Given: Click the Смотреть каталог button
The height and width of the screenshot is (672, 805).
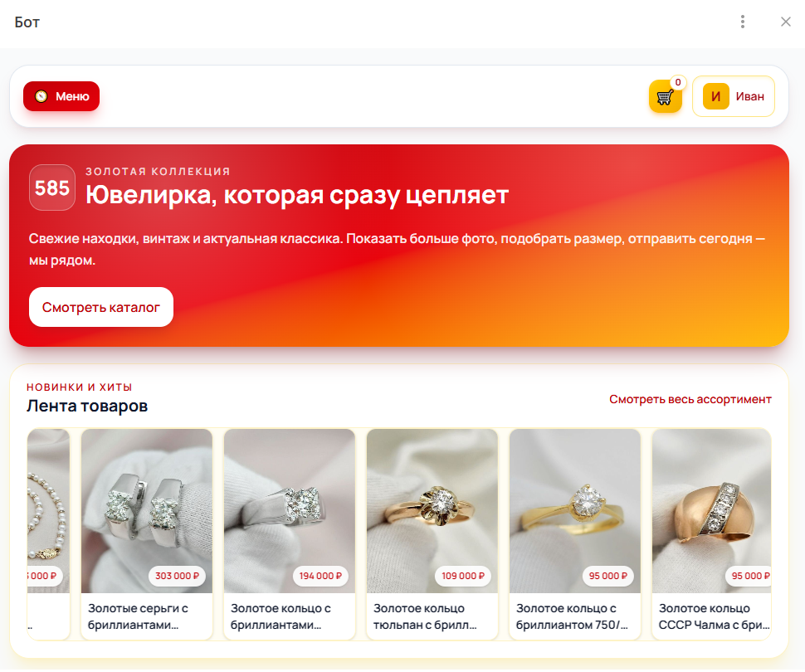Looking at the screenshot, I should click(101, 307).
